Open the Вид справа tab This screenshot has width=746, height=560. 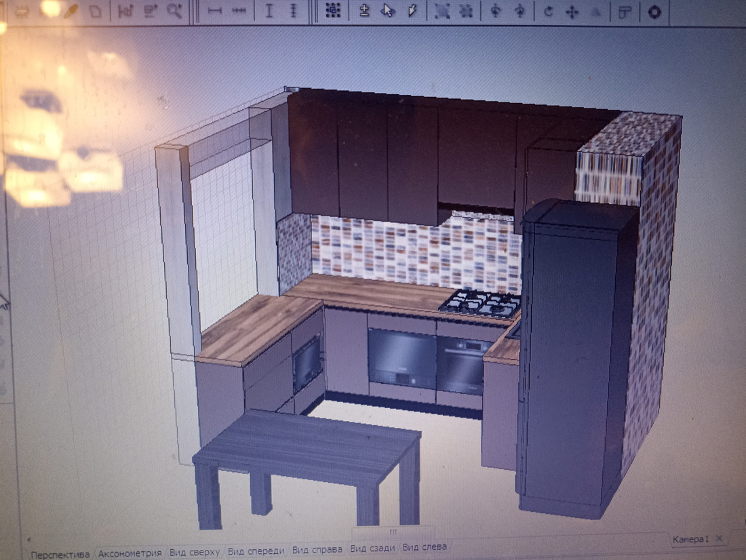317,550
